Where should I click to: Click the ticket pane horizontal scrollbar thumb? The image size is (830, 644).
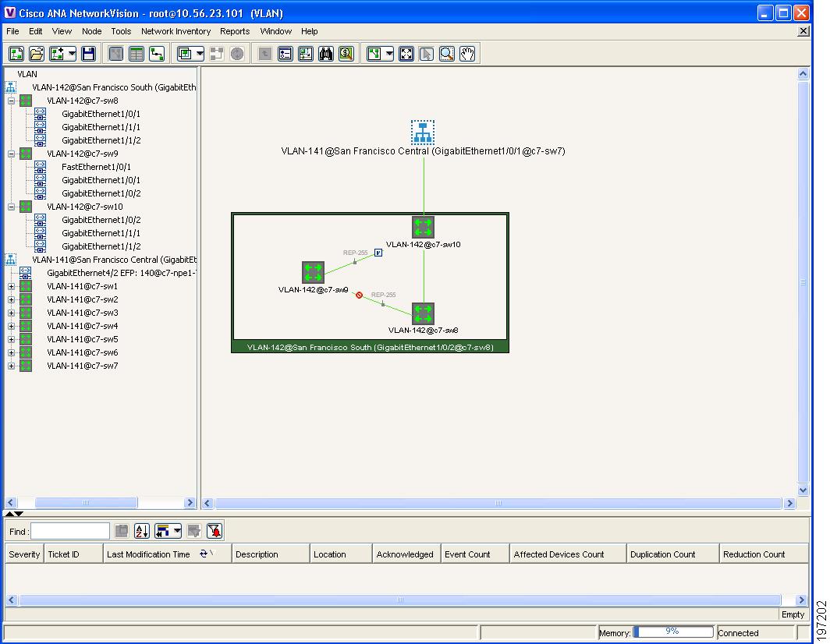(x=400, y=600)
